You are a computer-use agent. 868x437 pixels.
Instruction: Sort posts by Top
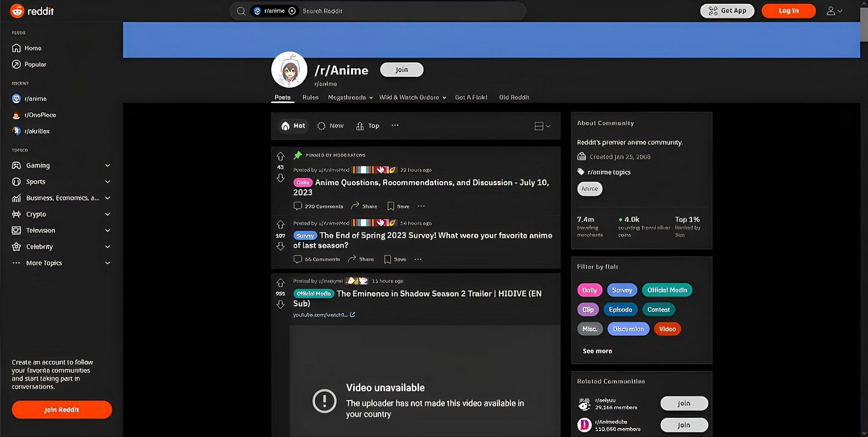[x=368, y=126]
